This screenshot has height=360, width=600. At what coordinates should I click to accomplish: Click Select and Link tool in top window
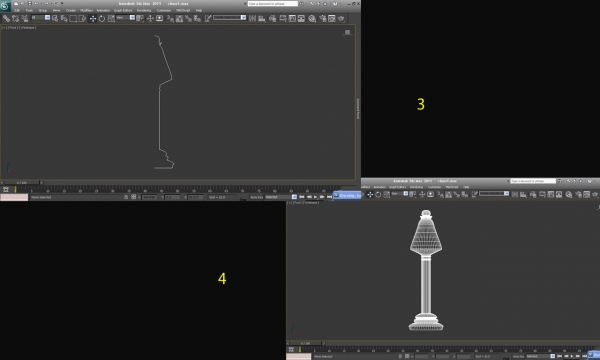coord(6,18)
